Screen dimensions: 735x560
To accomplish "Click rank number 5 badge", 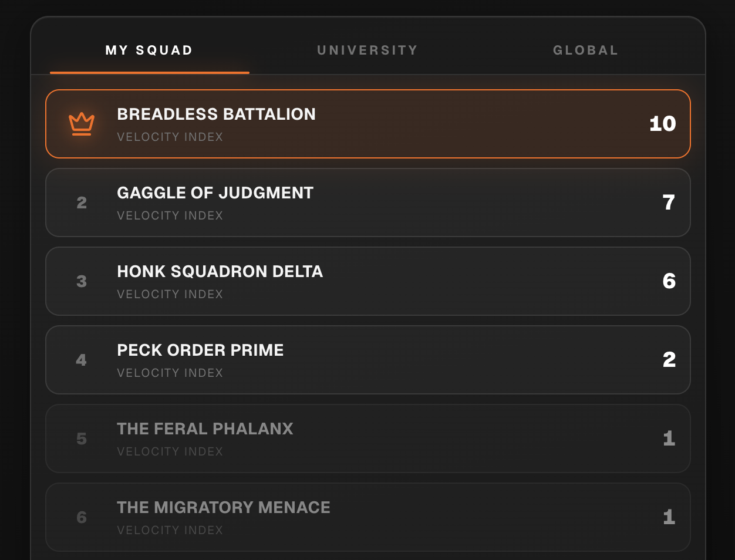I will 82,438.
